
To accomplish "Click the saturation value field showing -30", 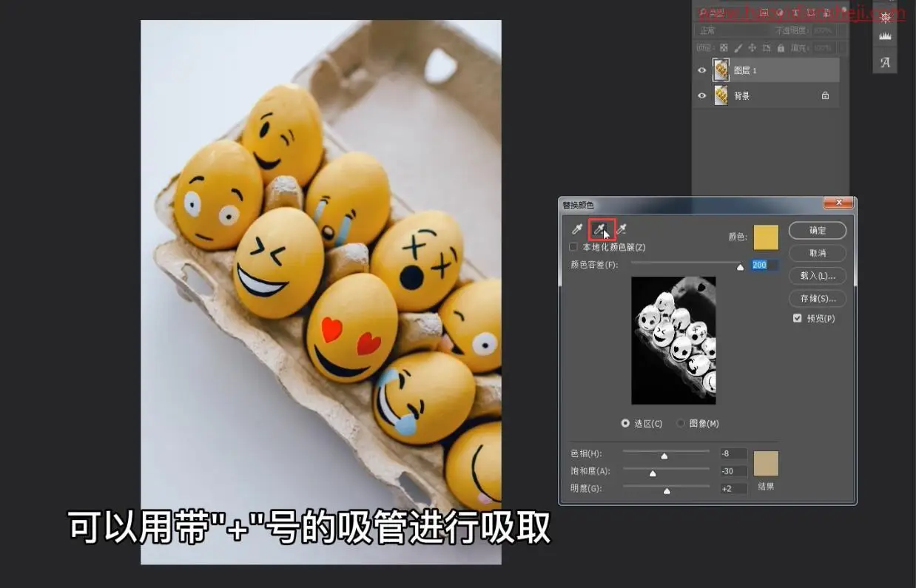I will click(x=733, y=471).
